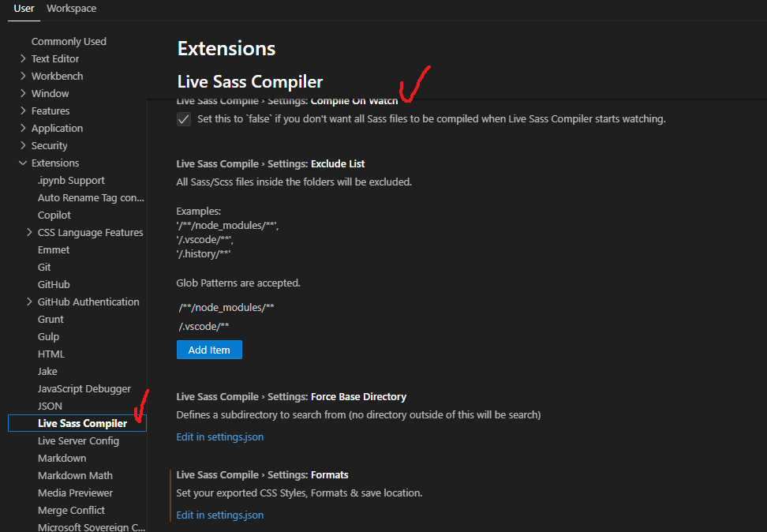The height and width of the screenshot is (532, 767).
Task: Open Markdown settings entry
Action: (62, 458)
